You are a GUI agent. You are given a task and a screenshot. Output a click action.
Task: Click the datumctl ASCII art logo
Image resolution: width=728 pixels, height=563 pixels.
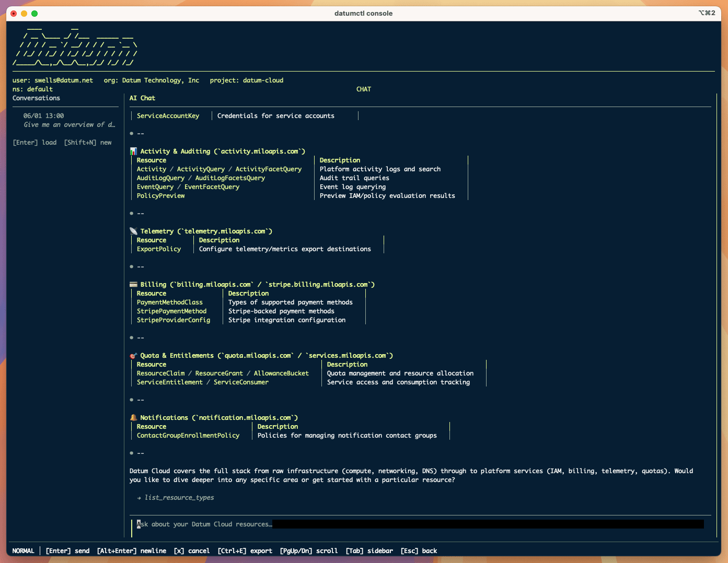[75, 46]
